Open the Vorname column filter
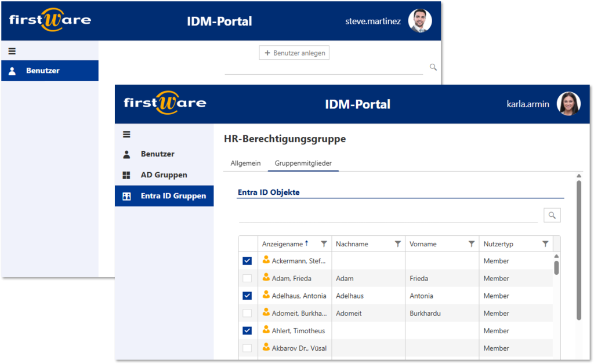 pos(470,243)
